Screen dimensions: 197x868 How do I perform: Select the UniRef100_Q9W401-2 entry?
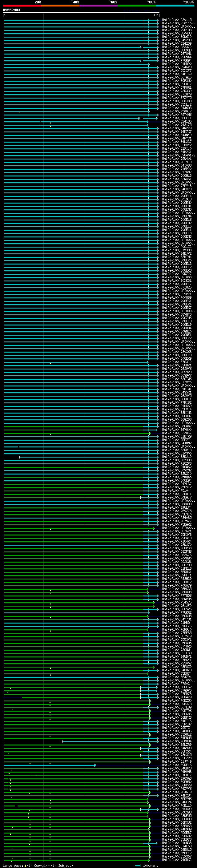coord(179,155)
